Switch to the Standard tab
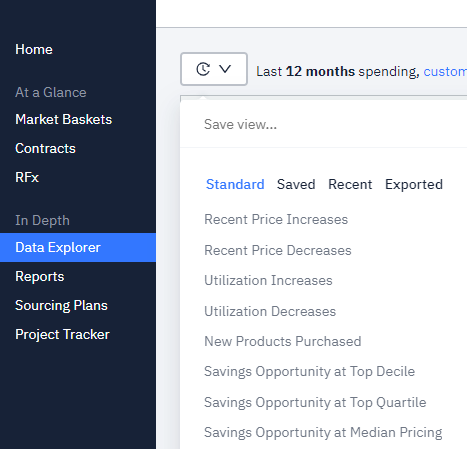The height and width of the screenshot is (449, 467). click(235, 184)
